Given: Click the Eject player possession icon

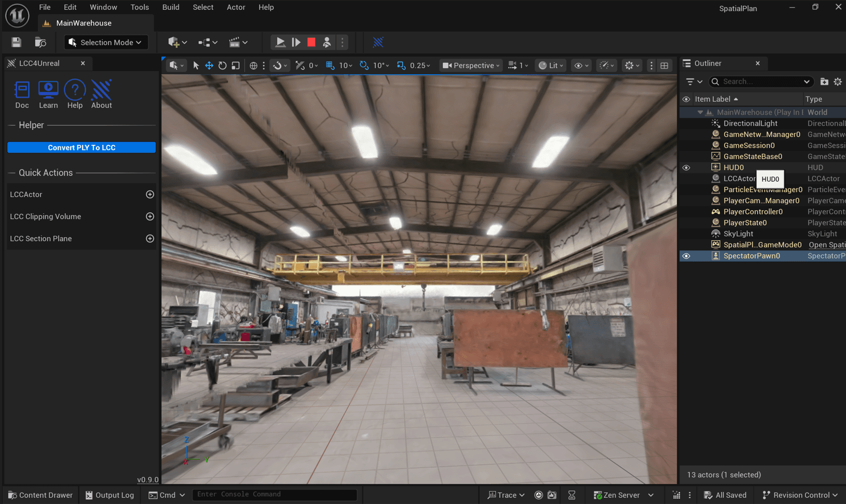Looking at the screenshot, I should click(x=327, y=42).
